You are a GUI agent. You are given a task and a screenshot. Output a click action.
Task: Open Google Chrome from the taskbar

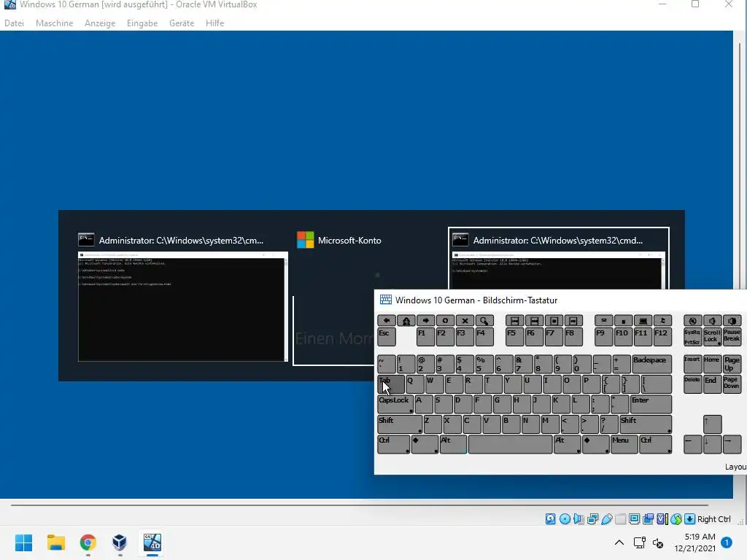coord(88,542)
